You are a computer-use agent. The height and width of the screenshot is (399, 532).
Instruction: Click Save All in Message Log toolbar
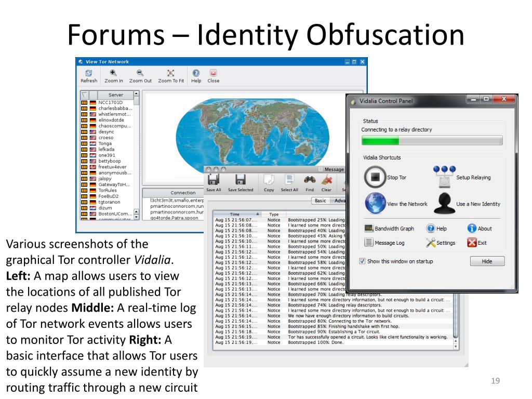214,183
